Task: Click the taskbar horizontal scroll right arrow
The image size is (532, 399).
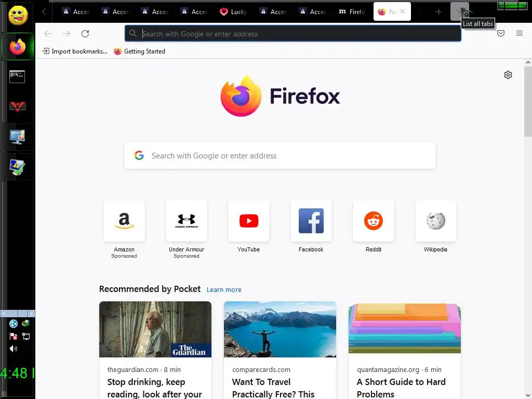Action: point(31,313)
